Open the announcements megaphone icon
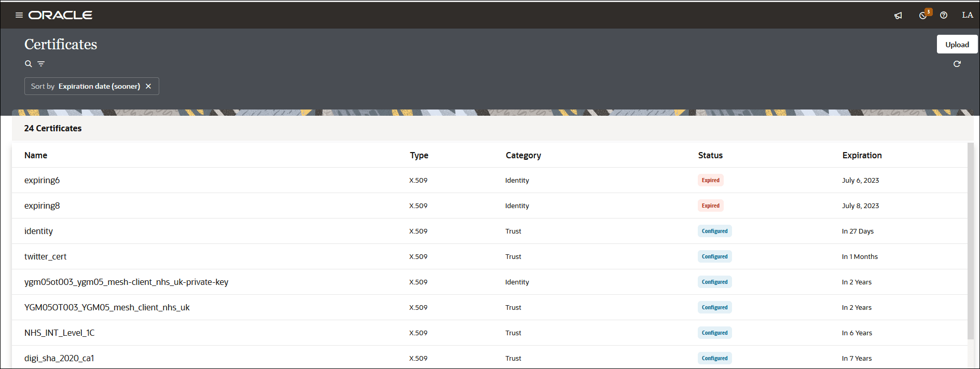980x369 pixels. pos(898,16)
